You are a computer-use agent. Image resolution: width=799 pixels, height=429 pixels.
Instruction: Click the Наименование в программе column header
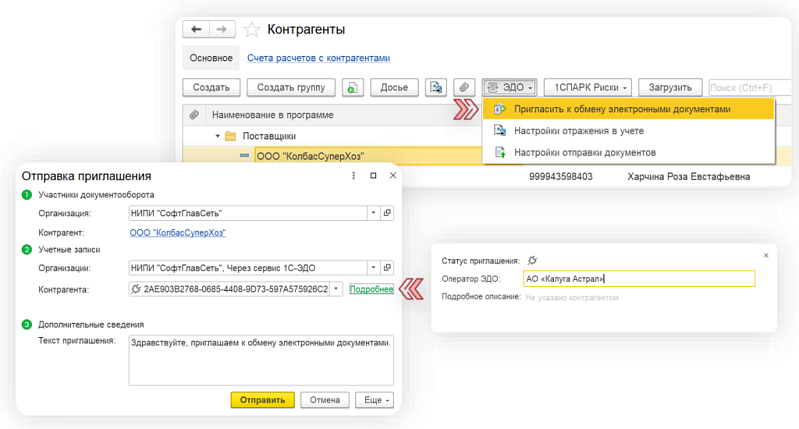[x=273, y=115]
